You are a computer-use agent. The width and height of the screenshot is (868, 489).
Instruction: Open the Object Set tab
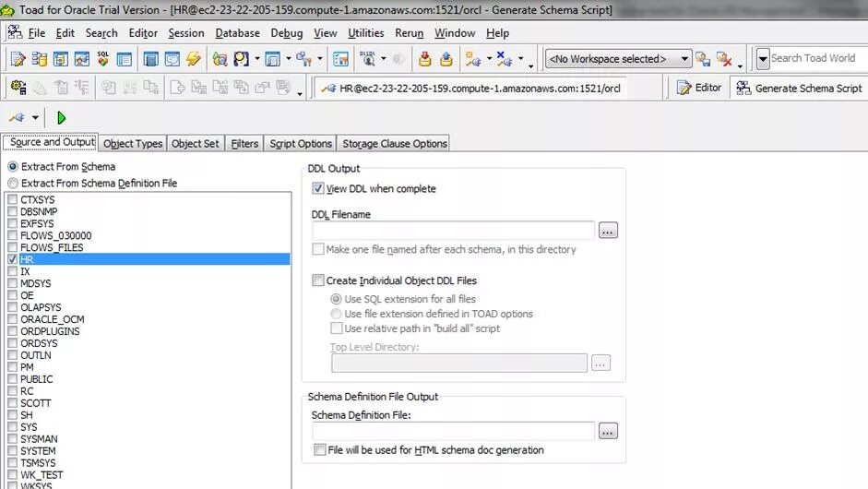195,143
